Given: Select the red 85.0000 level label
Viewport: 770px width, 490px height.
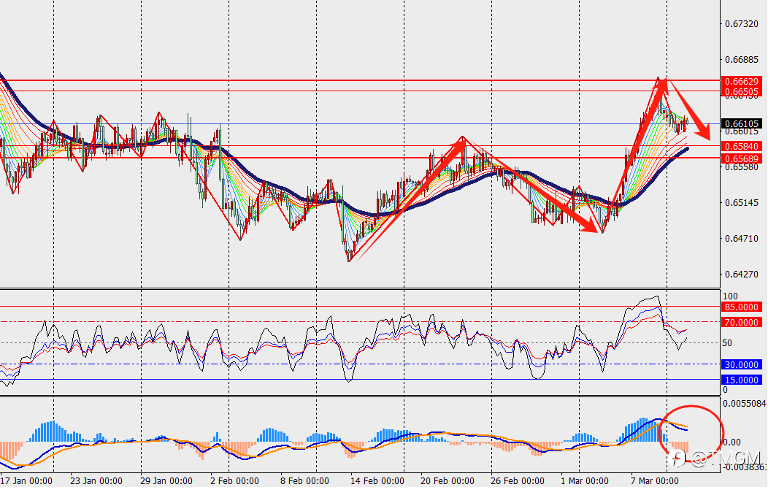Looking at the screenshot, I should [x=742, y=307].
